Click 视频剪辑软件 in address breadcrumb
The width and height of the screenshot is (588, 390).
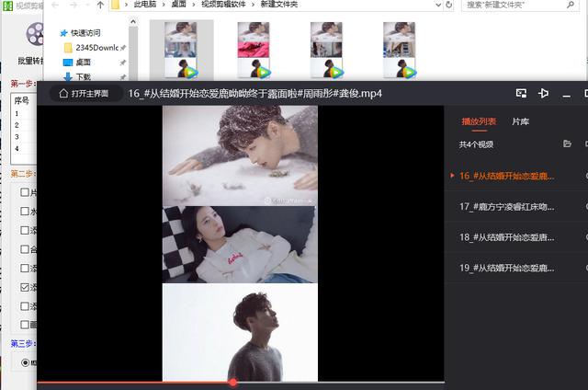223,5
